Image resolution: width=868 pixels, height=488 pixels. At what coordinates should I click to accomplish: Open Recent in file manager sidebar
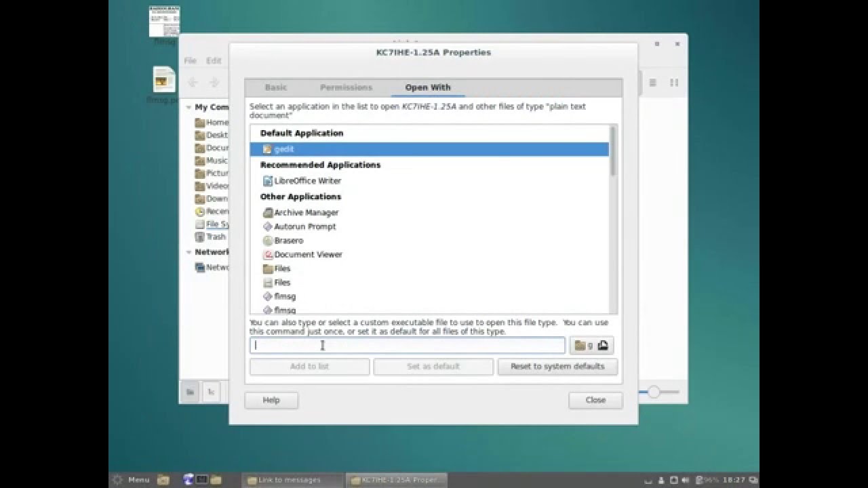212,211
